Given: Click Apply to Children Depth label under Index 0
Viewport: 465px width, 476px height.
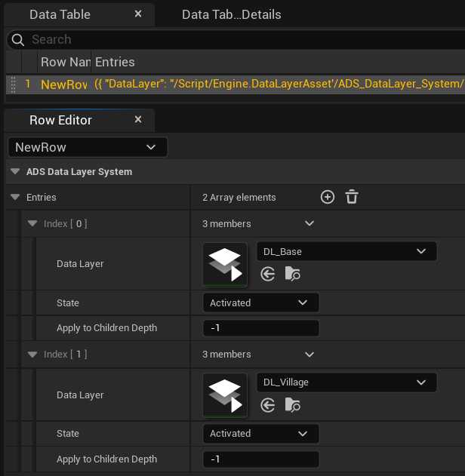Looking at the screenshot, I should pos(107,328).
